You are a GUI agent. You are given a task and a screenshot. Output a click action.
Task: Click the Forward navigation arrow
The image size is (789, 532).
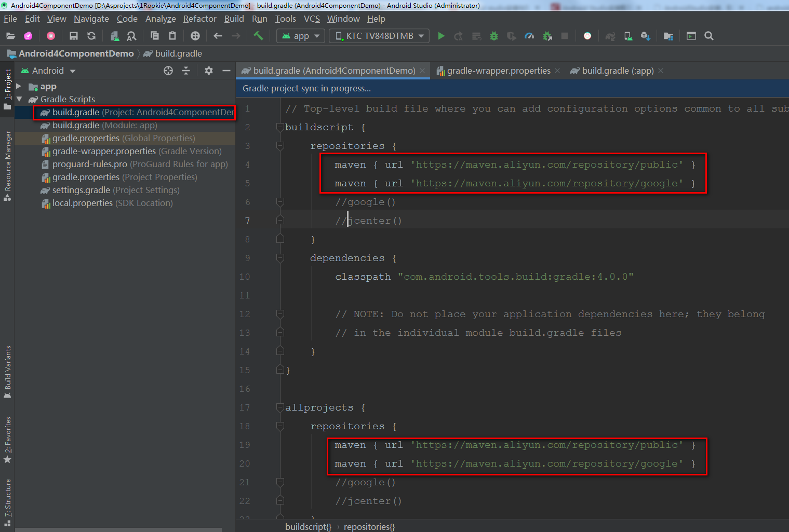(236, 36)
